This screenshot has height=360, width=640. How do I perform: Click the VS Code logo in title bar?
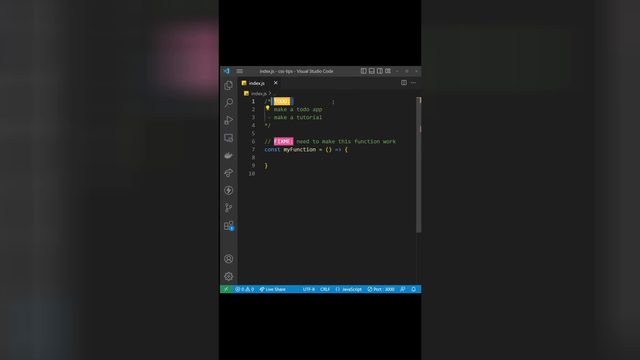[227, 71]
